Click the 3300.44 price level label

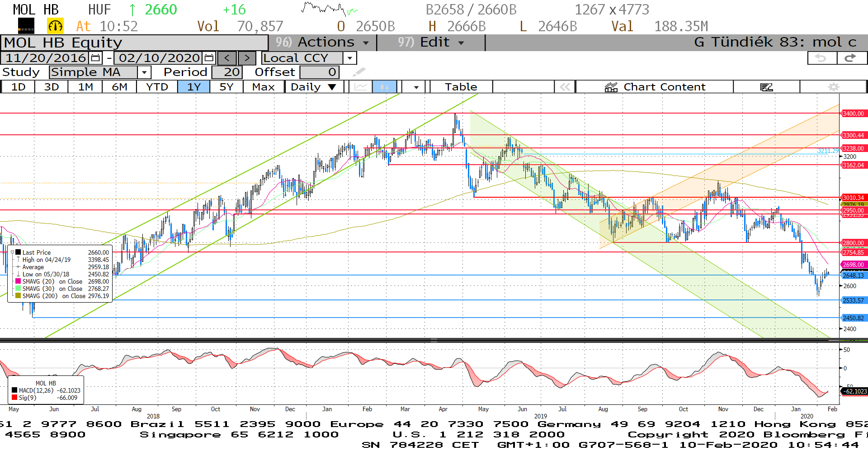tap(854, 135)
